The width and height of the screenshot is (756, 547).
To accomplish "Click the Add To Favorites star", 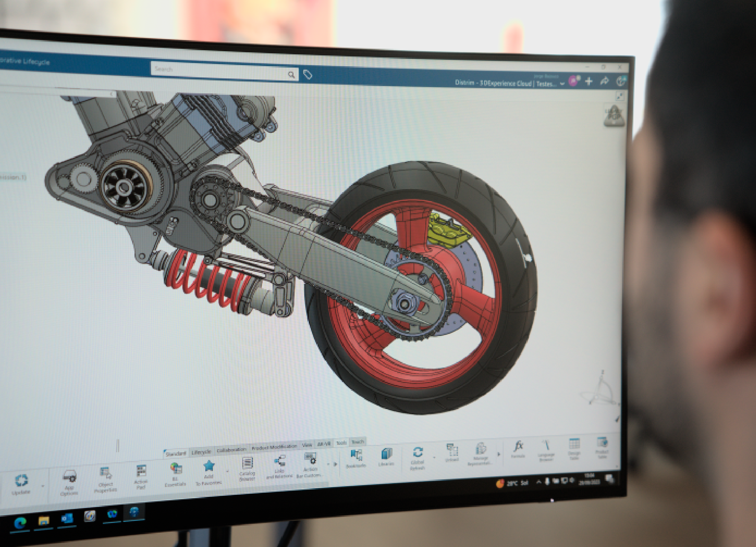I will (209, 466).
